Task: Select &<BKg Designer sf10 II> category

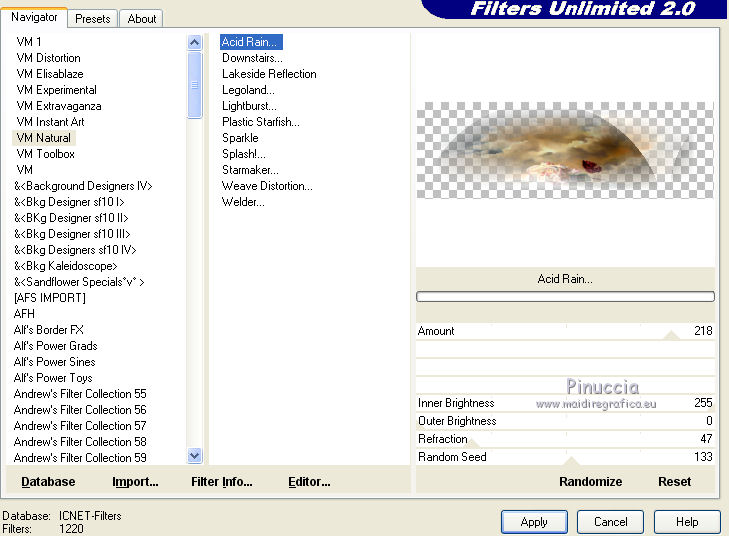Action: [x=71, y=218]
